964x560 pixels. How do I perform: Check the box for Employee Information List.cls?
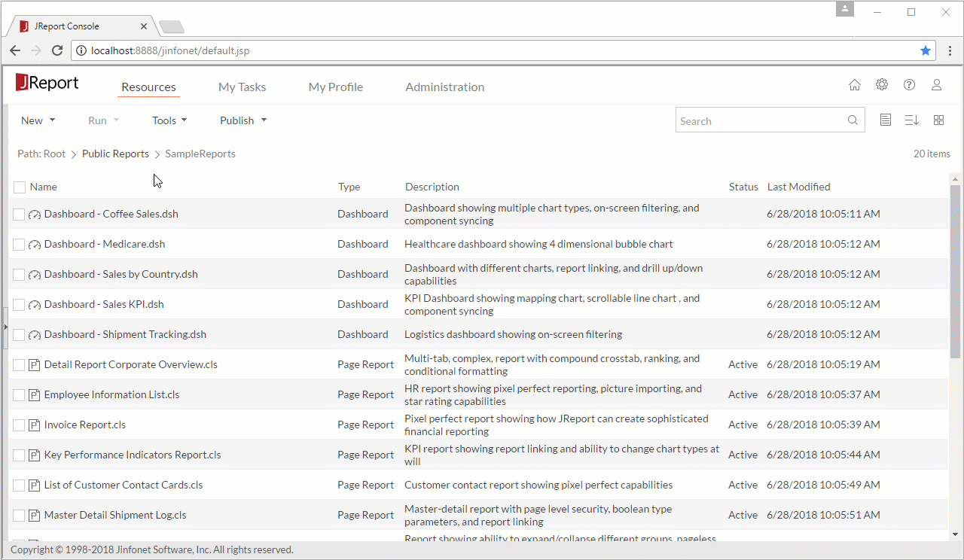19,395
